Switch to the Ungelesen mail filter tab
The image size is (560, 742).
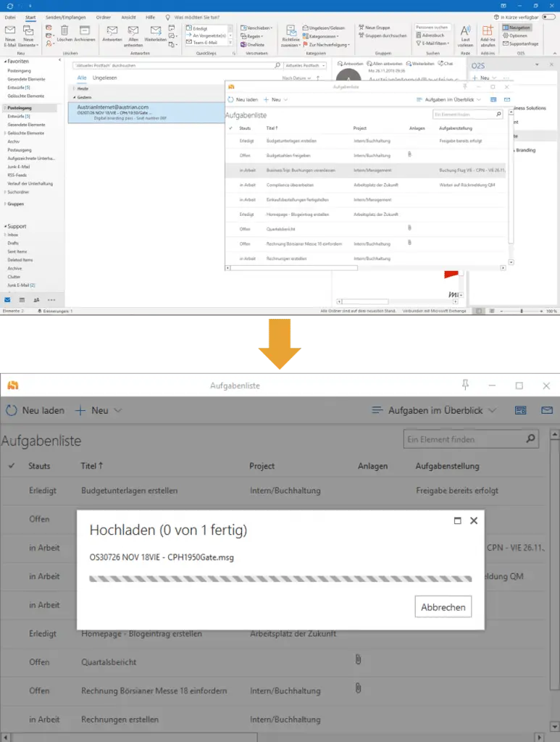[x=104, y=78]
